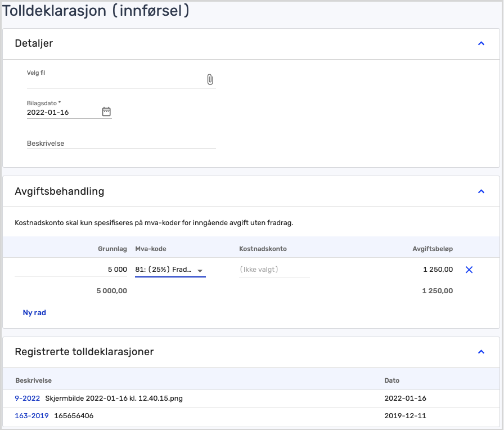Collapse the Avgiftsbehandling section
The height and width of the screenshot is (430, 504).
coord(481,191)
